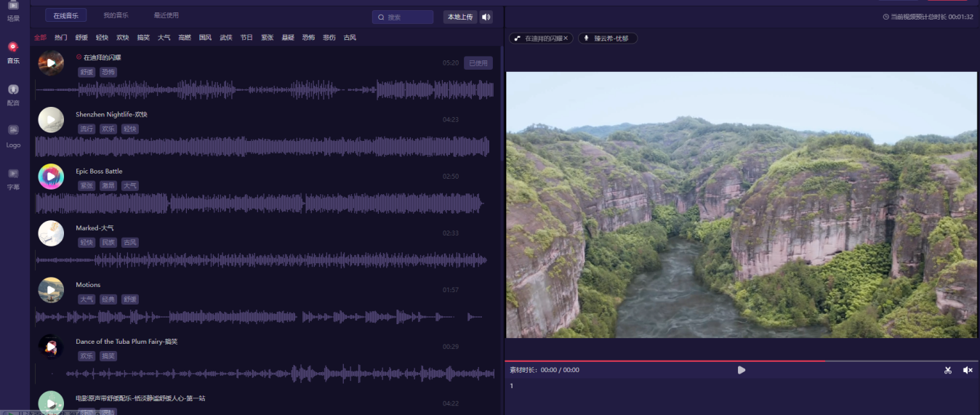Image resolution: width=980 pixels, height=415 pixels.
Task: Open the 音乐 (Music) sidebar panel
Action: coord(13,52)
